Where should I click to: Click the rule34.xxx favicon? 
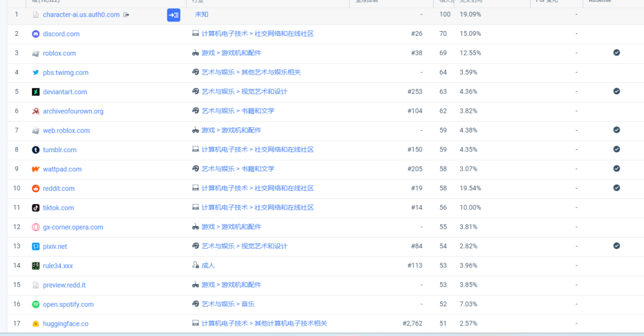[36, 266]
